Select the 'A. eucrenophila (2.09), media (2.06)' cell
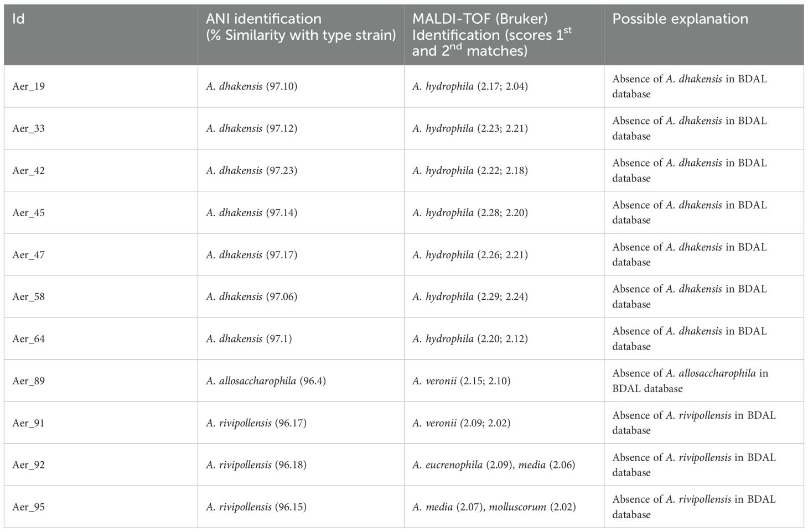This screenshot has width=808, height=532. pyautogui.click(x=493, y=465)
